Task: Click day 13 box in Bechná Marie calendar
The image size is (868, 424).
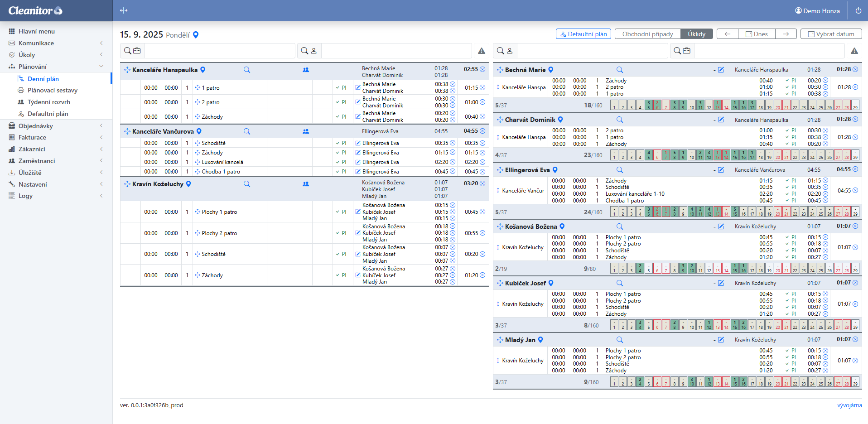Action: [x=718, y=105]
